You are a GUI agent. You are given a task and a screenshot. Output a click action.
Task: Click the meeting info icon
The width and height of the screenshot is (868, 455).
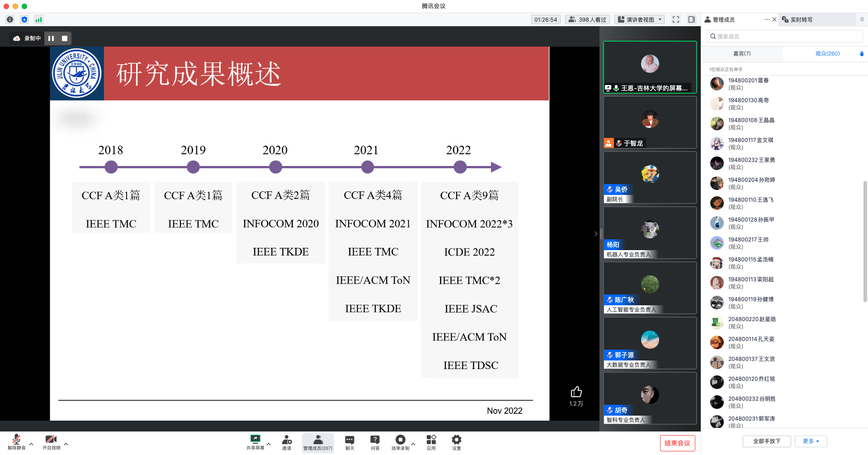pyautogui.click(x=10, y=19)
